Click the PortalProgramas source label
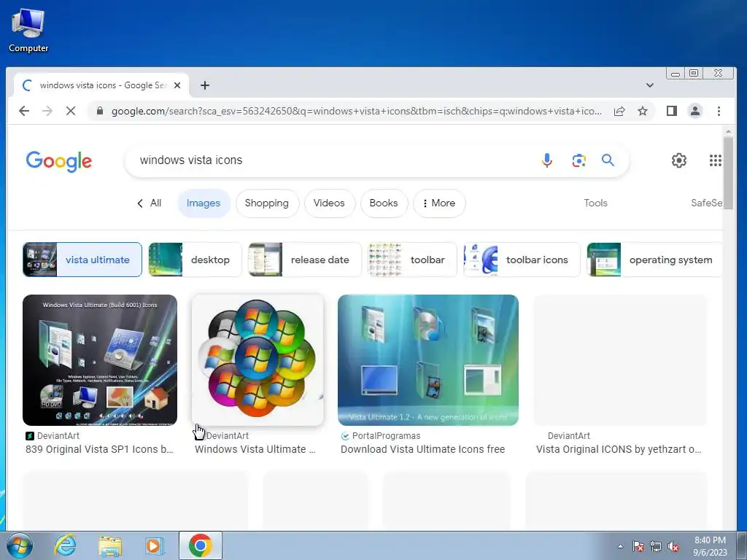The width and height of the screenshot is (747, 560). [386, 436]
